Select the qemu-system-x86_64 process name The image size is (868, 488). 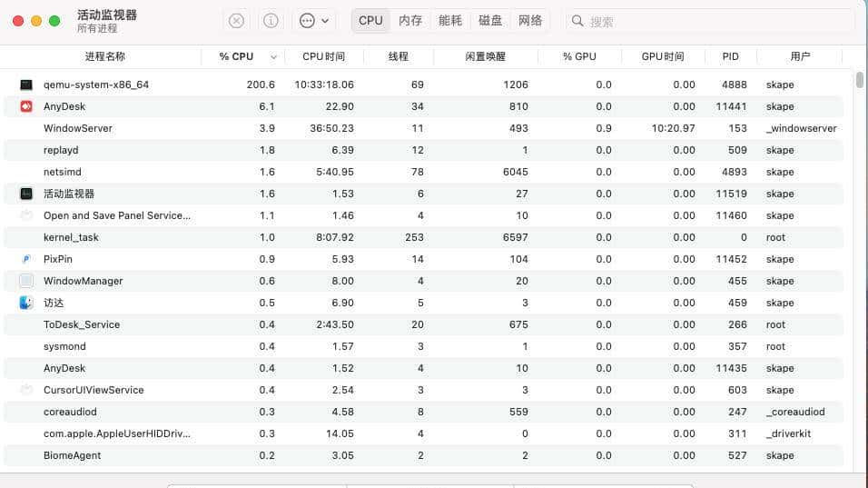(96, 85)
